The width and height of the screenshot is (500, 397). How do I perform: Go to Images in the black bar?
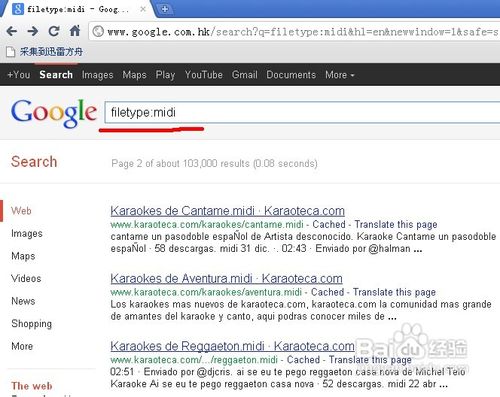pos(98,75)
